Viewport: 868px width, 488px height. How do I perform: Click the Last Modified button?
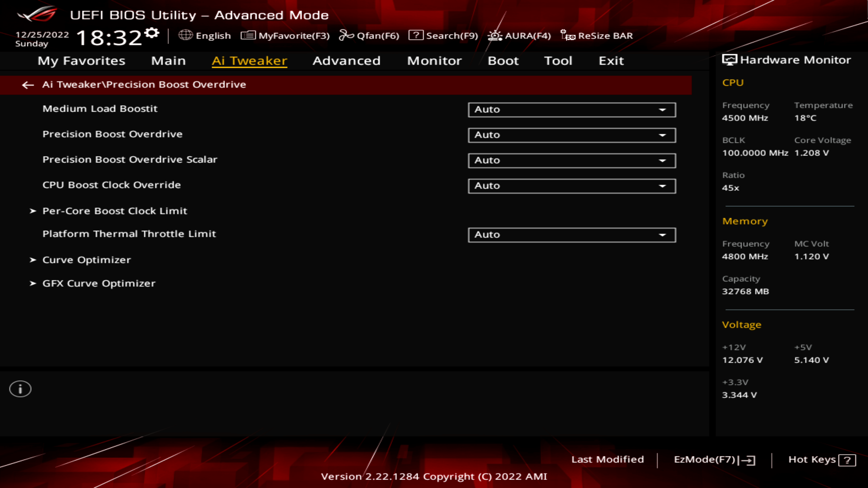click(x=607, y=459)
